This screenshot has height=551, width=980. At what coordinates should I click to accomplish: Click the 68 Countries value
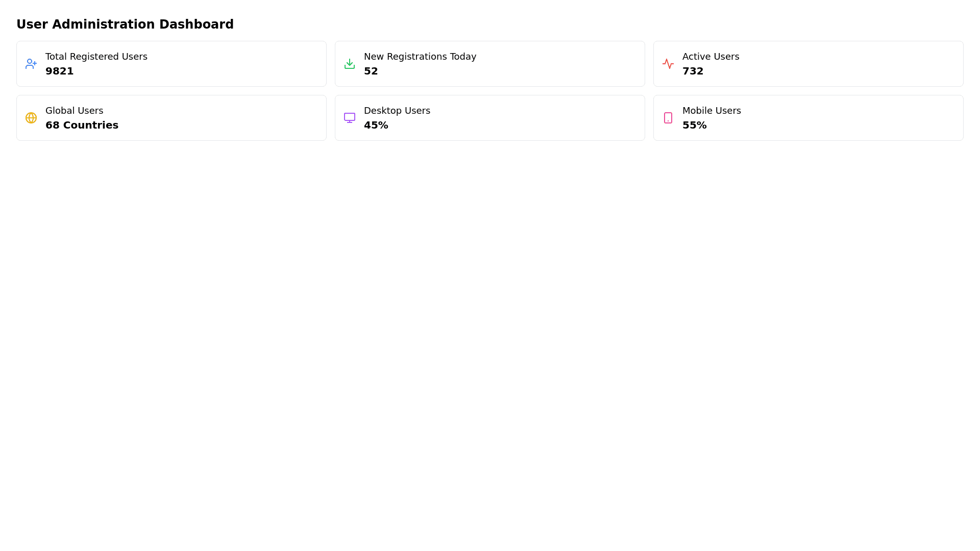tap(82, 125)
